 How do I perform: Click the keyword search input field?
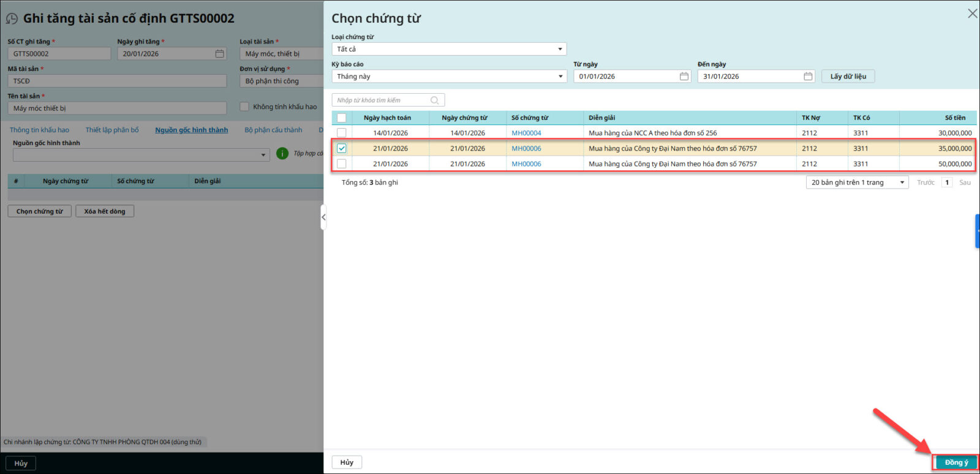click(381, 100)
